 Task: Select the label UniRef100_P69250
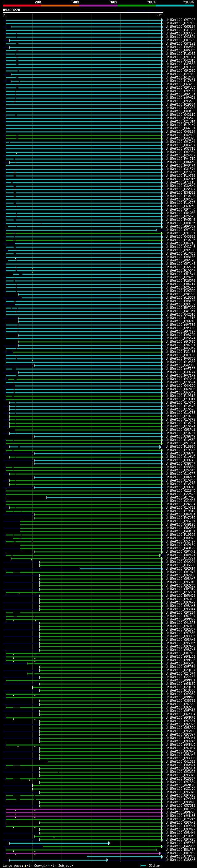(x=180, y=206)
